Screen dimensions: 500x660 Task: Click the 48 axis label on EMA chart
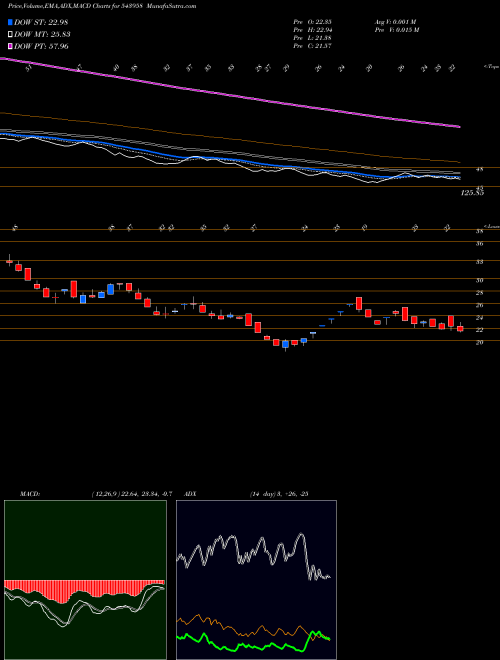click(x=480, y=170)
